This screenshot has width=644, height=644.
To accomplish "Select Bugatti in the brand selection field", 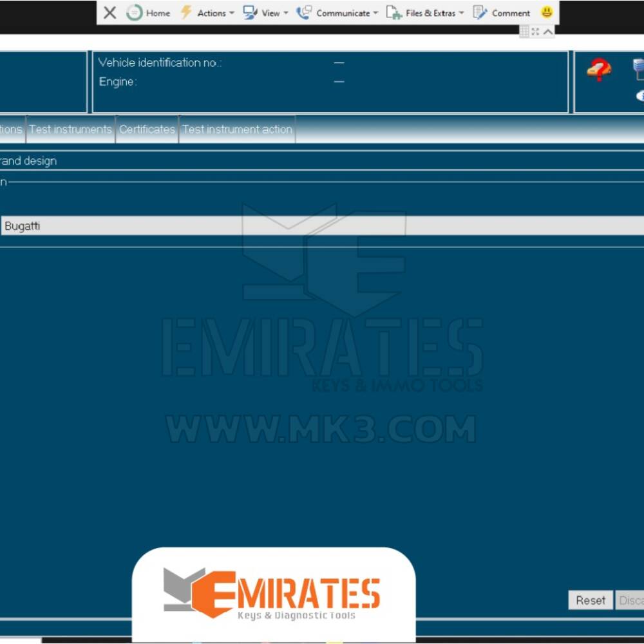I will [x=23, y=225].
